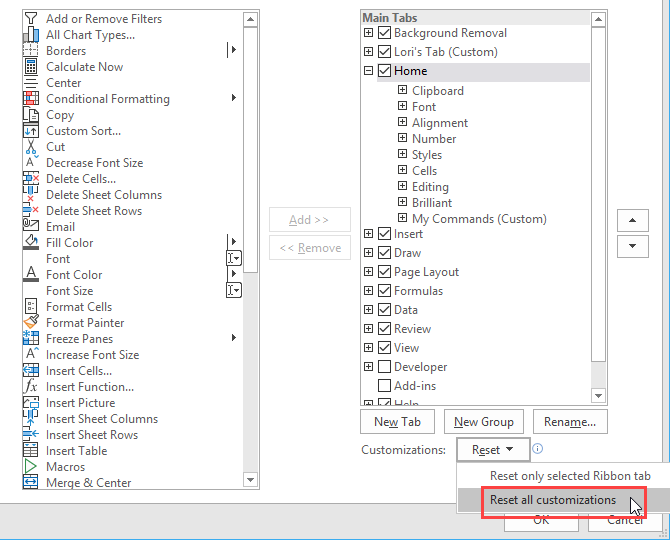The image size is (670, 540).
Task: Click the New Group button
Action: tap(484, 422)
